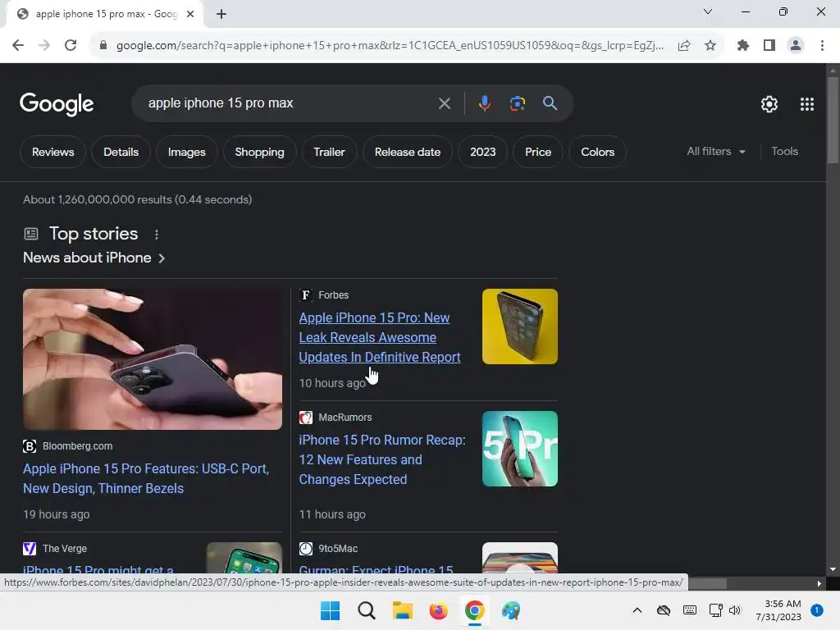
Task: Toggle the Chrome side panel
Action: [769, 46]
